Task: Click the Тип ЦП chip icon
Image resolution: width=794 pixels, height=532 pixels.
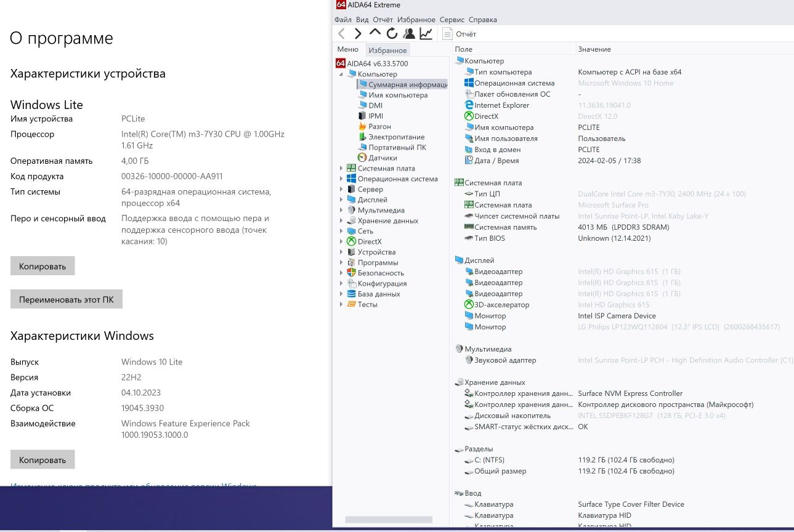Action: tap(469, 194)
